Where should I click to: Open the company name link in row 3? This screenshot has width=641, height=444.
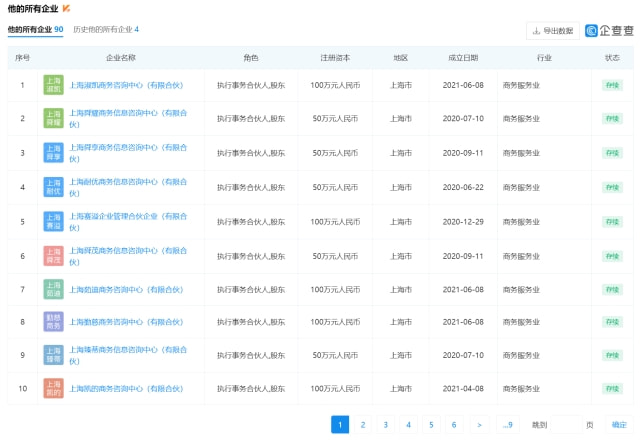[128, 153]
